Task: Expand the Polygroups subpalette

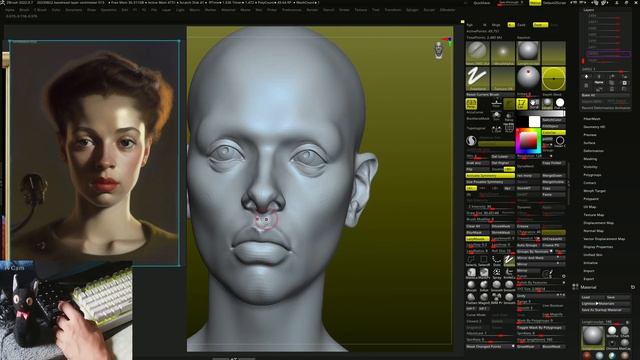Action: 592,175
